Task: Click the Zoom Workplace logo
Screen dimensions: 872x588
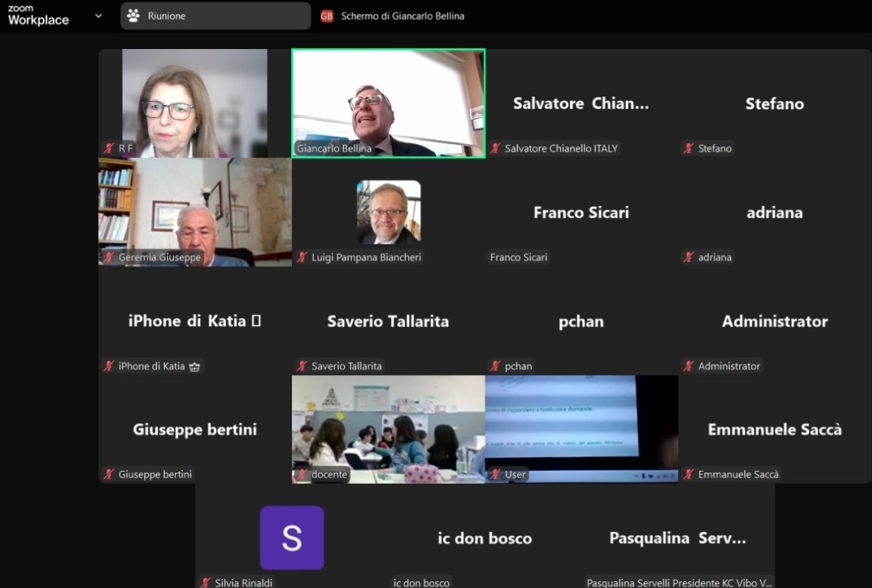Action: (38, 15)
